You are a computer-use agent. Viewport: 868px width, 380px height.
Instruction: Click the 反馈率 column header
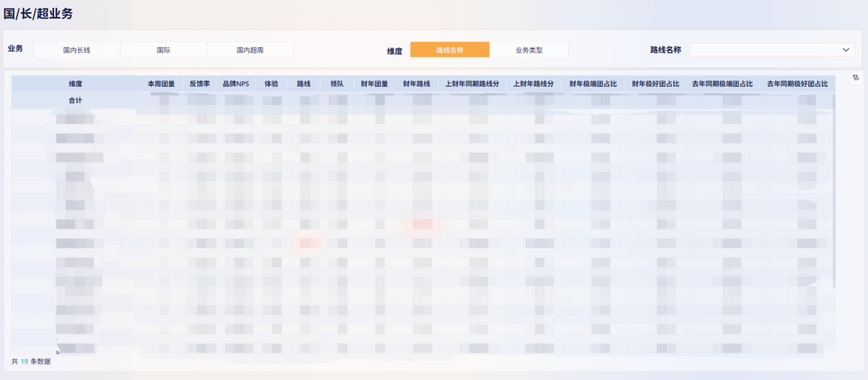tap(200, 84)
